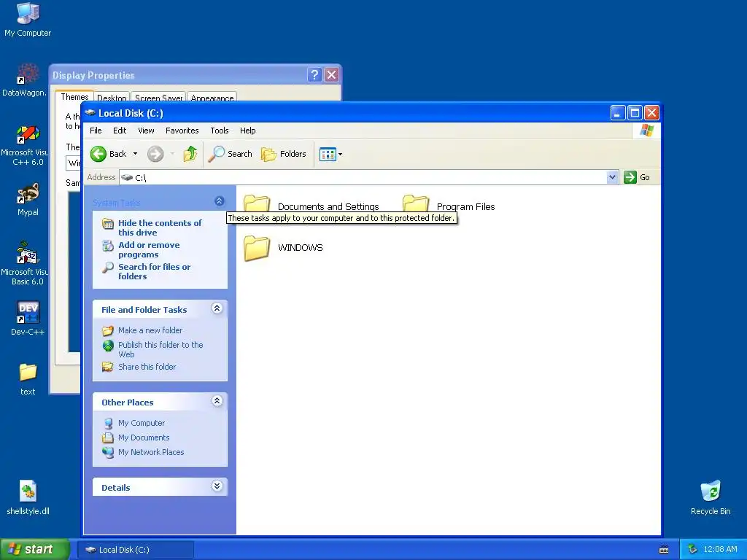Image resolution: width=747 pixels, height=560 pixels.
Task: Toggle the Folders pane button
Action: pyautogui.click(x=284, y=154)
